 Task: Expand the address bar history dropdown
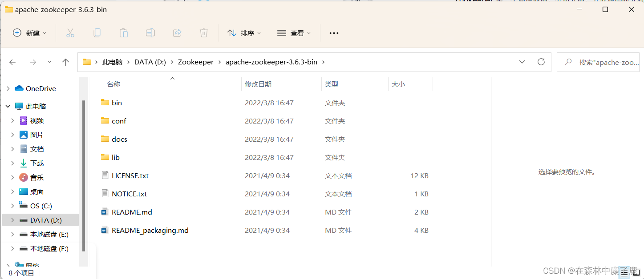click(x=522, y=62)
